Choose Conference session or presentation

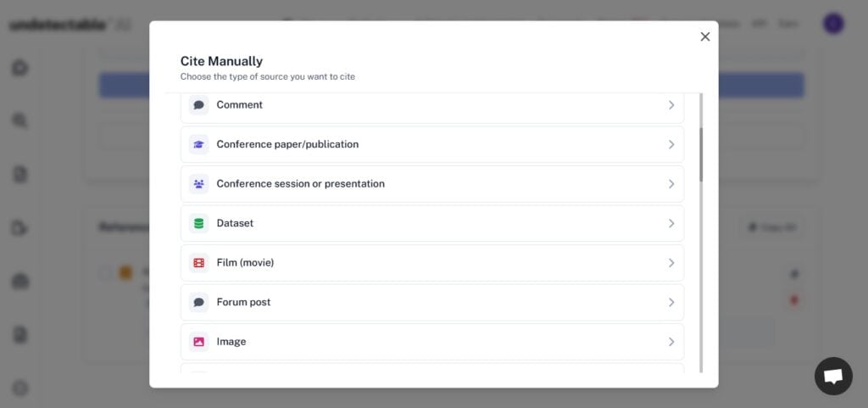[300, 184]
